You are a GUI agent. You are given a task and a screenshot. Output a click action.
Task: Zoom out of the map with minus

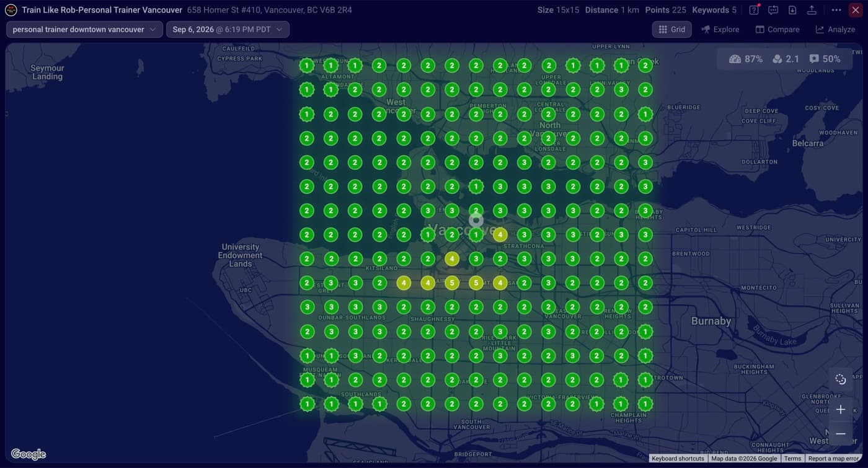coord(841,434)
